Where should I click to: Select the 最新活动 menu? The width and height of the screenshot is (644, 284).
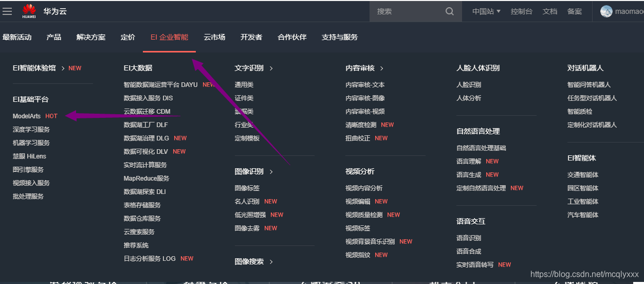click(17, 37)
